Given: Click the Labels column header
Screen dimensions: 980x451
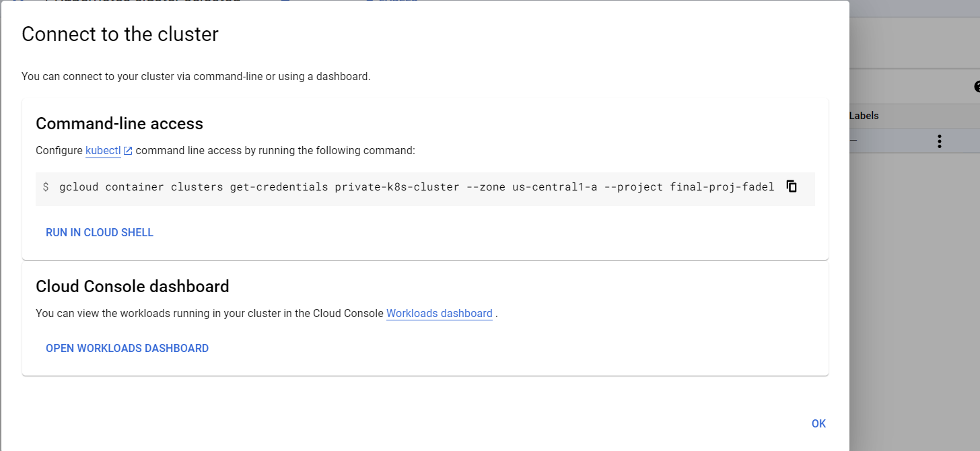Looking at the screenshot, I should [x=864, y=115].
